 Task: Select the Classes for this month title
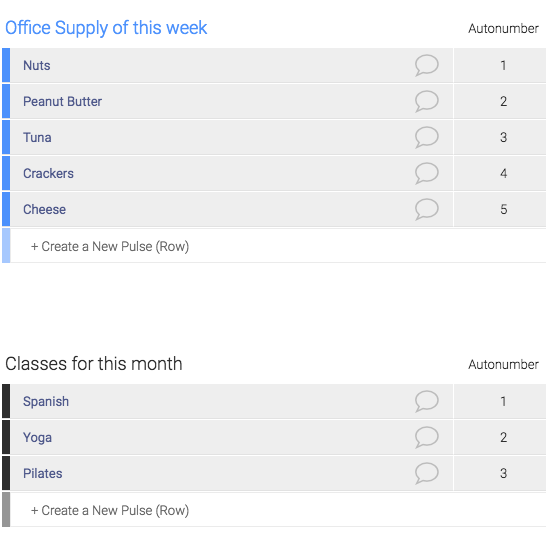94,364
